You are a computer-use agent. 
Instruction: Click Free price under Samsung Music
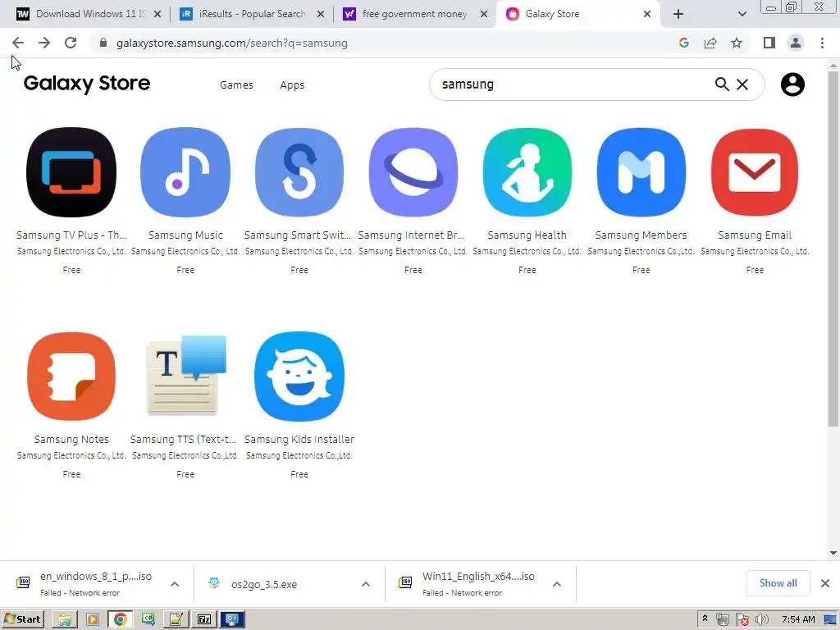point(185,270)
